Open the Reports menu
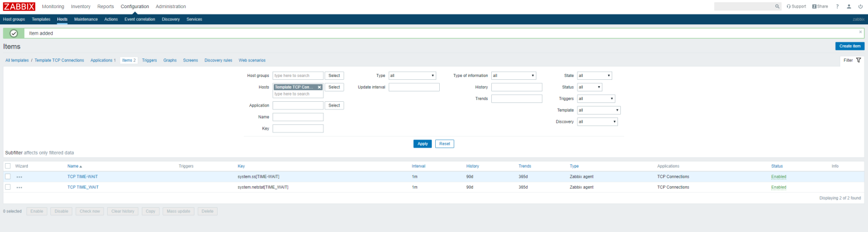 106,6
